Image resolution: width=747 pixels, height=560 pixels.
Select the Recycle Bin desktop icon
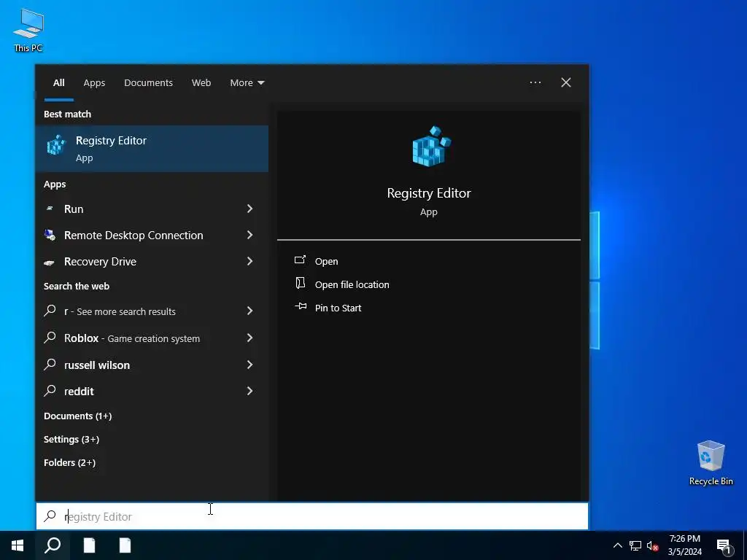pyautogui.click(x=711, y=462)
